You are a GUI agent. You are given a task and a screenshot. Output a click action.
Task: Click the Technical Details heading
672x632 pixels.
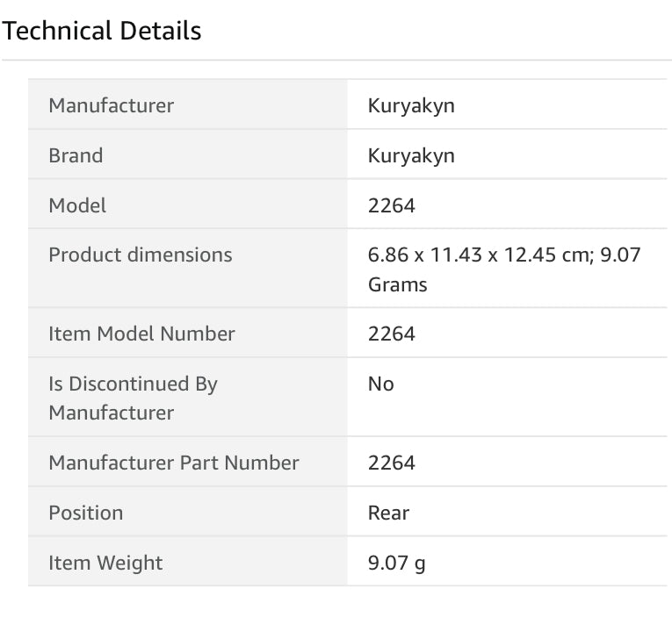point(102,32)
